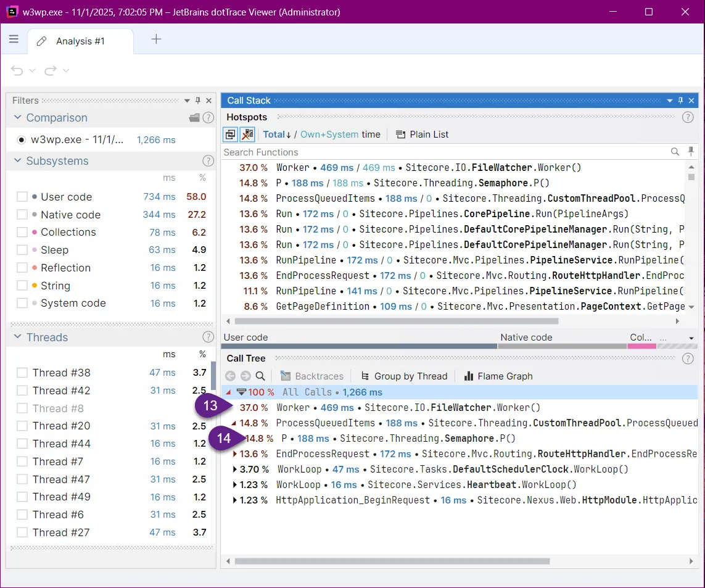Click the magnifier icon in Call Tree toolbar

click(x=260, y=376)
